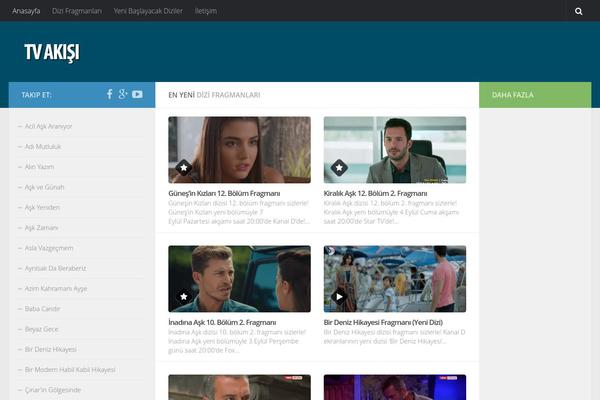The height and width of the screenshot is (400, 600).
Task: Click star badge on Kiralık Aşk thumbnail
Action: [x=339, y=167]
